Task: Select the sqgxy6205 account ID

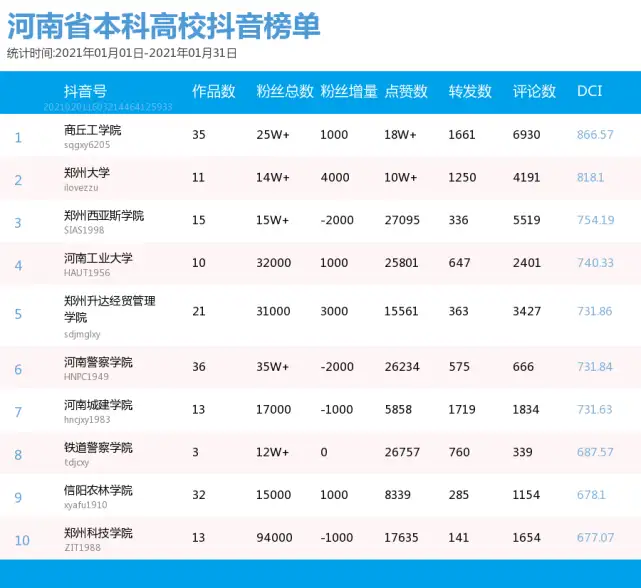Action: 87,145
